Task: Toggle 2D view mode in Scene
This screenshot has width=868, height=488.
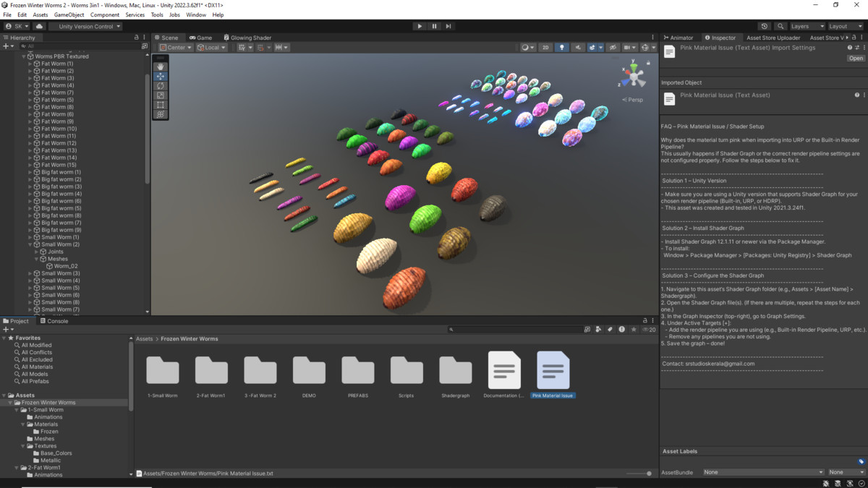Action: [x=545, y=48]
